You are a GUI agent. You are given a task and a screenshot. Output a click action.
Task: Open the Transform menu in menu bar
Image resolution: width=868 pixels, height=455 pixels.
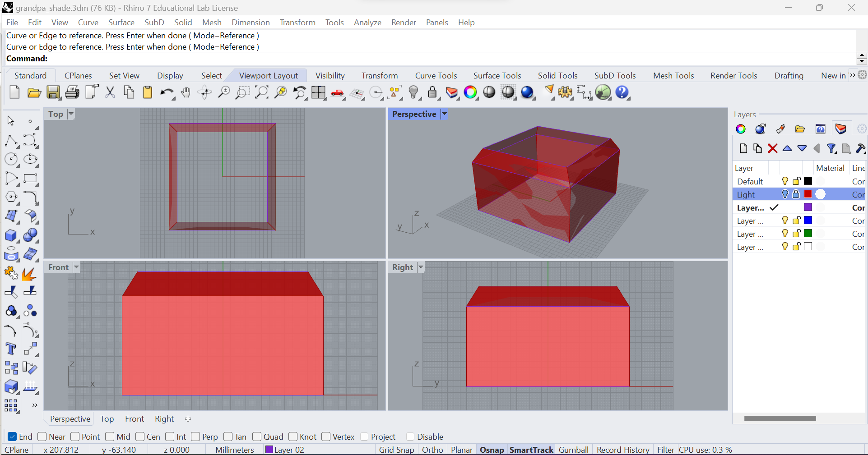click(297, 23)
